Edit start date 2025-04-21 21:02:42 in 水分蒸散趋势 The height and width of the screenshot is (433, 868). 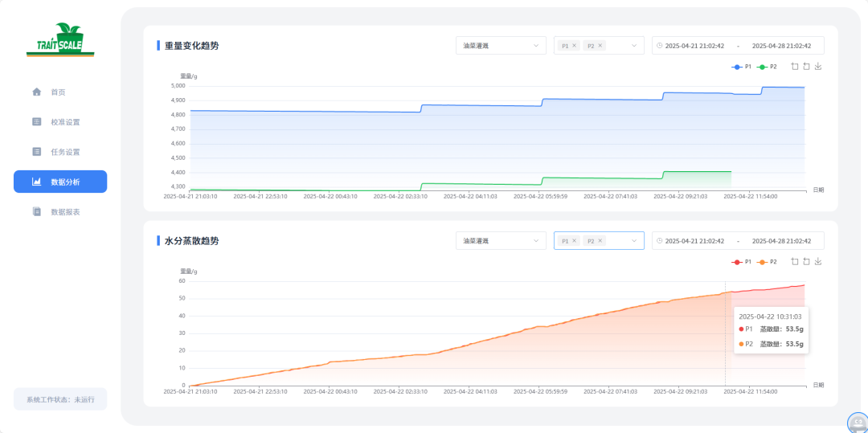(x=694, y=240)
